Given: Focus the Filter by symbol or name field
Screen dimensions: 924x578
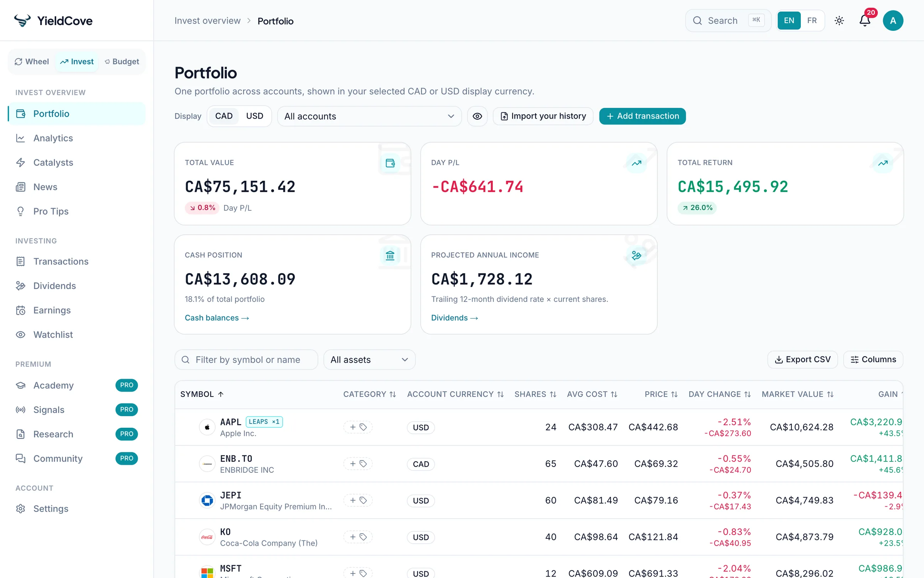Looking at the screenshot, I should (246, 360).
